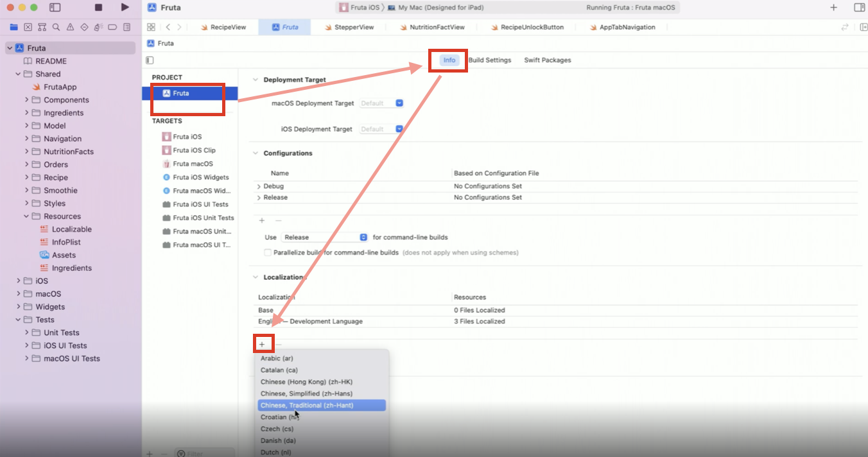This screenshot has height=457, width=868.
Task: Collapse the Localizations section
Action: tap(256, 277)
